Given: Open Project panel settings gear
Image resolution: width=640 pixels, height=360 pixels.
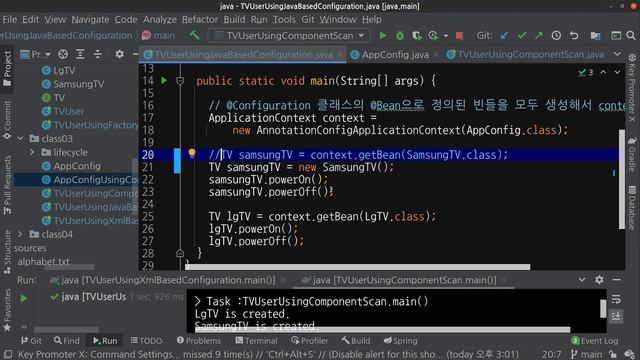Looking at the screenshot, I should [119, 54].
